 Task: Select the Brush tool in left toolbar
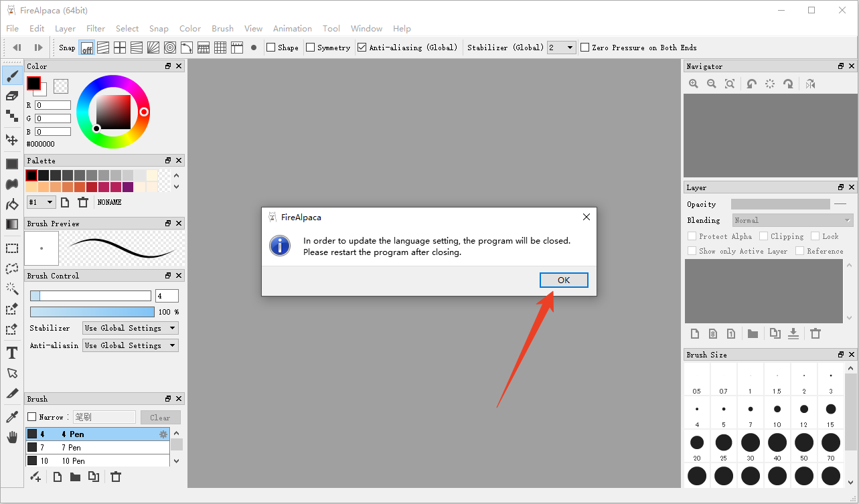point(12,76)
